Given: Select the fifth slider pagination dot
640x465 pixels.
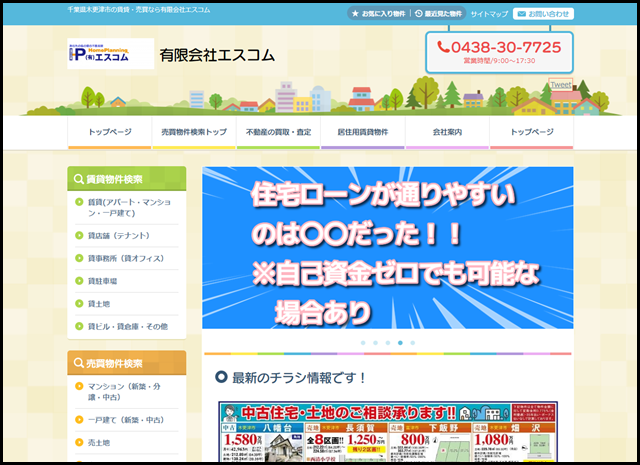Looking at the screenshot, I should coord(413,343).
